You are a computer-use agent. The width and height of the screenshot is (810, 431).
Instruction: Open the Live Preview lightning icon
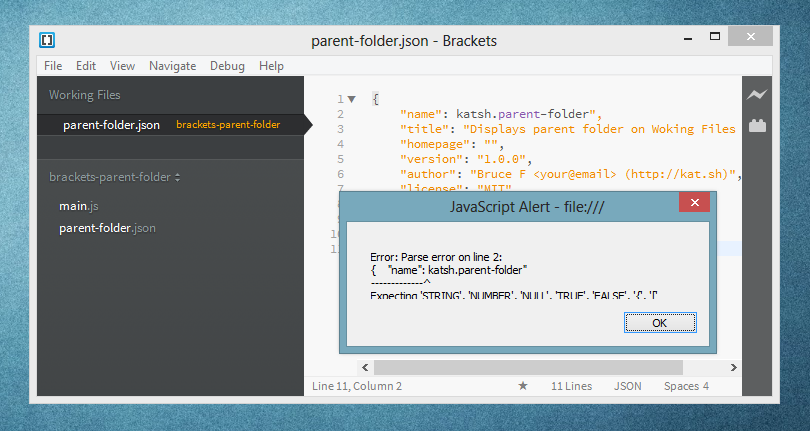pyautogui.click(x=757, y=95)
